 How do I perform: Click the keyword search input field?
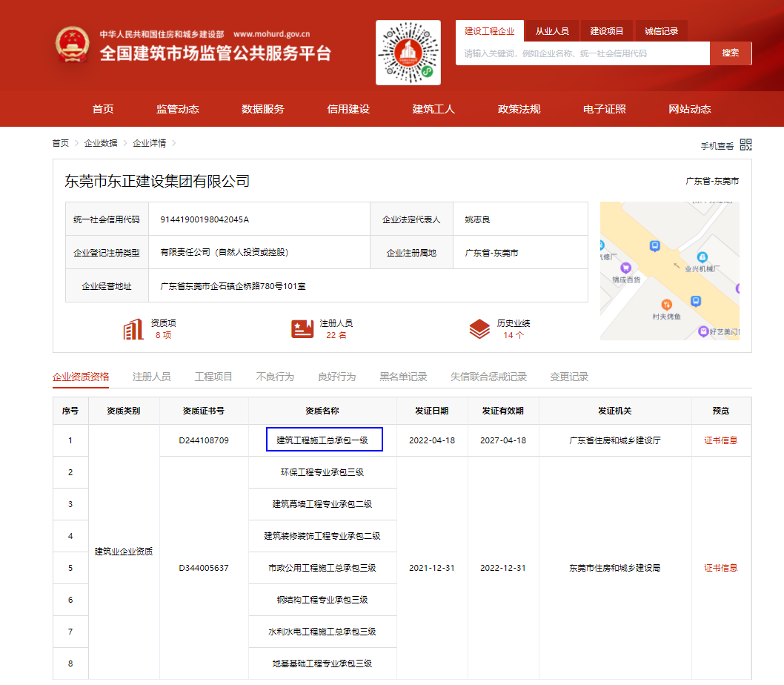(x=582, y=53)
